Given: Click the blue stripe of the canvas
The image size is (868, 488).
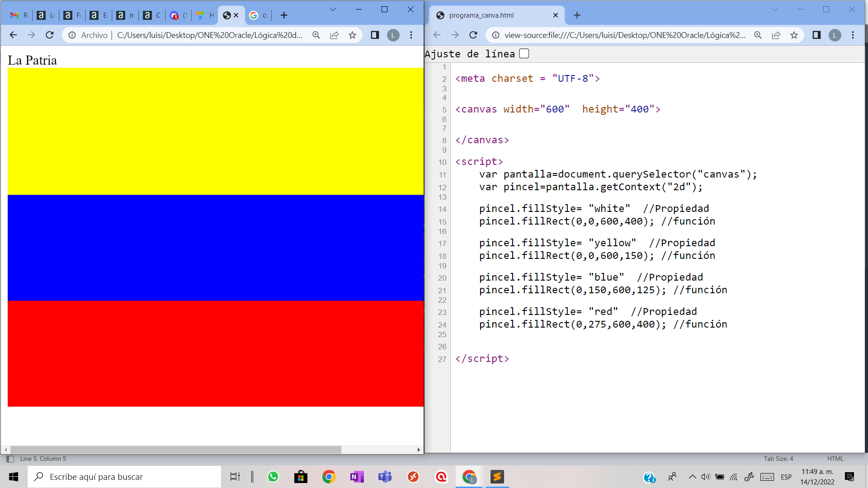Looking at the screenshot, I should 216,248.
